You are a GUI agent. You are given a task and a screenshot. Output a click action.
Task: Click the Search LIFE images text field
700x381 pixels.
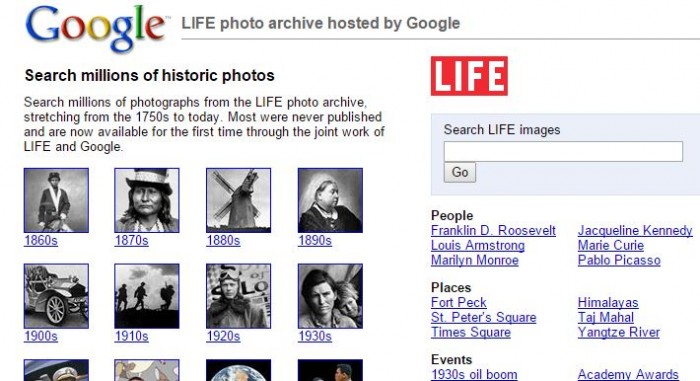coord(563,151)
